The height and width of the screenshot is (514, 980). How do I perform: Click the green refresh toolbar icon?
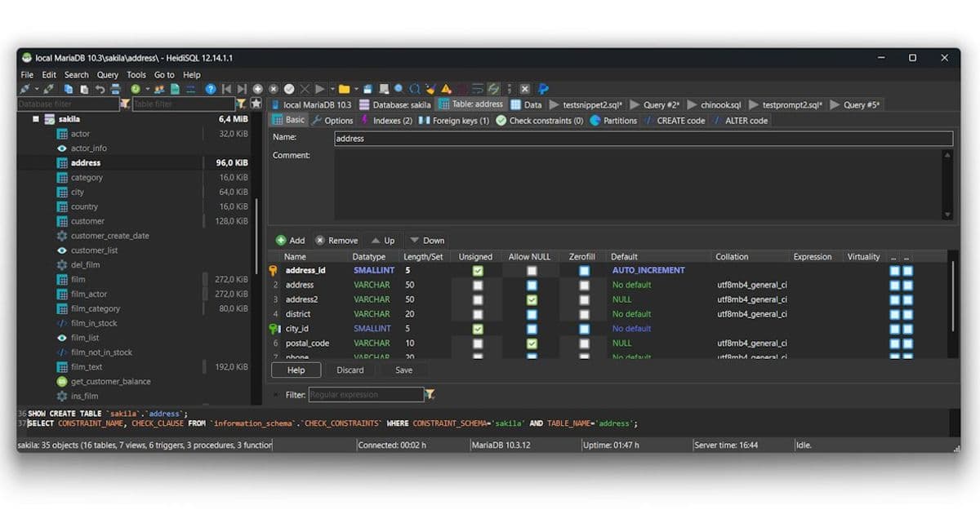[x=136, y=89]
